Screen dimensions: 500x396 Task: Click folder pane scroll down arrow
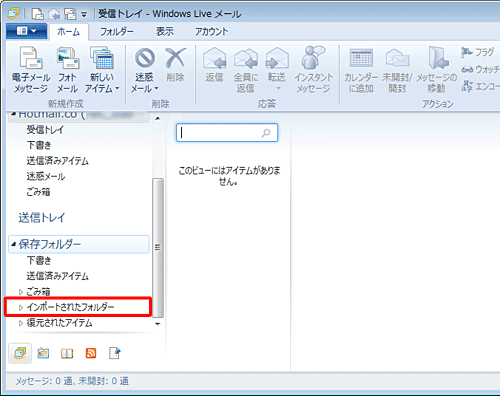coord(158,324)
